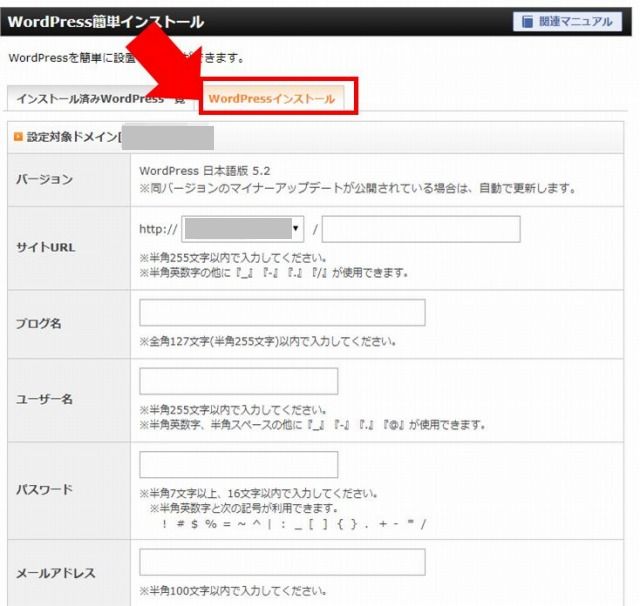Click the book icon beside 関連マニュアル

point(529,22)
